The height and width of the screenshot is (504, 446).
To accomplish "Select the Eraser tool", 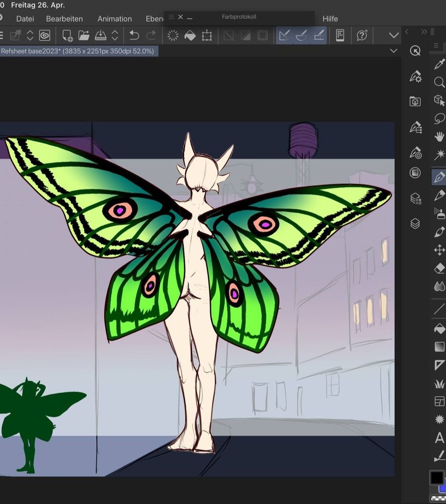I will click(x=439, y=268).
